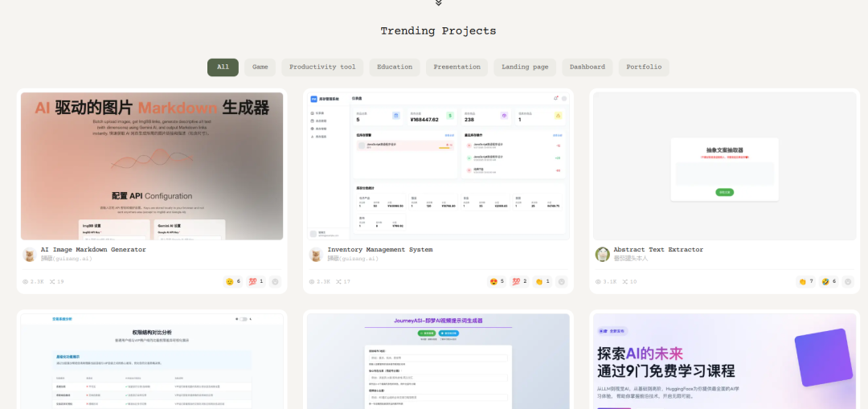Click remix icon showing 10 on Abstract Text card

[x=624, y=282]
